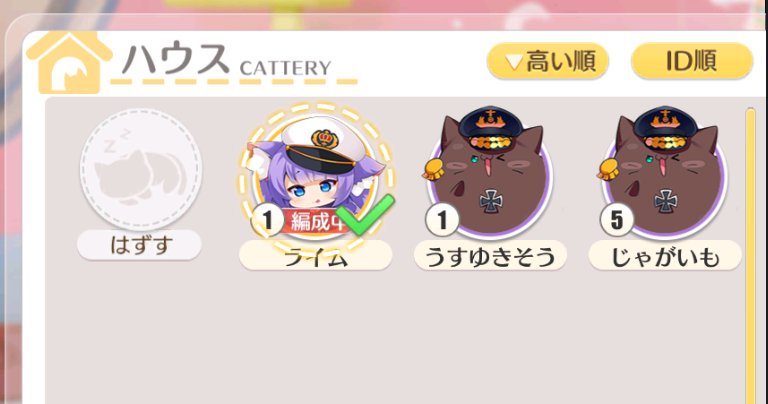Select the うすゆきそう brown cat portrait
The image size is (768, 404).
tap(490, 171)
